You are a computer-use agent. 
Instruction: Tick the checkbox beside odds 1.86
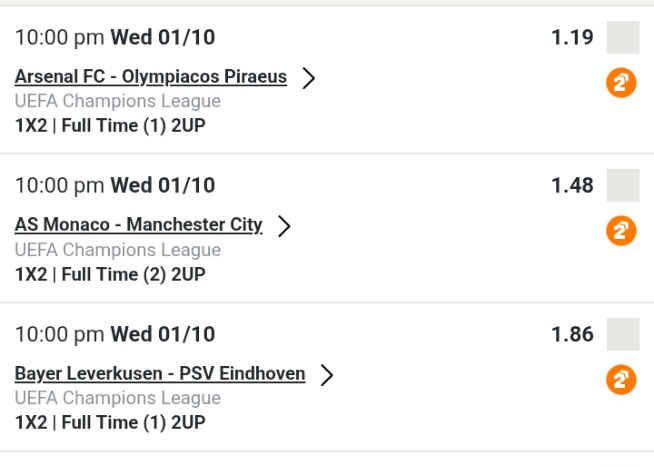click(623, 333)
